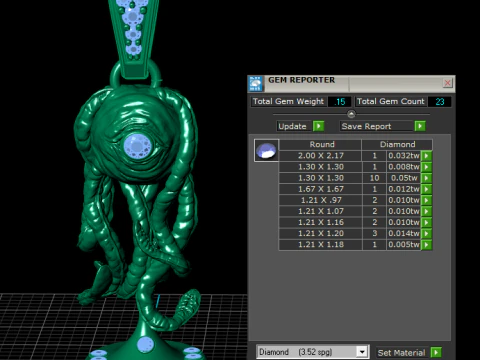
Task: Click the Total Gem Count label
Action: pos(391,101)
